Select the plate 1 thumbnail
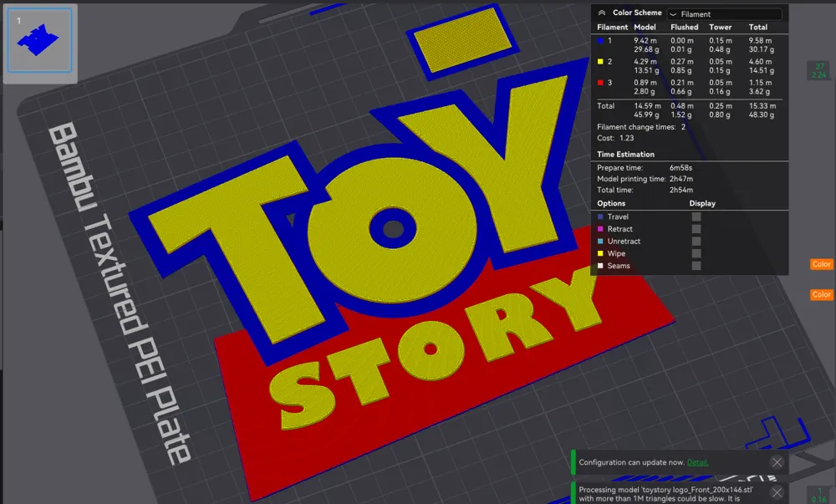Screen dimensions: 836x504 pos(40,40)
